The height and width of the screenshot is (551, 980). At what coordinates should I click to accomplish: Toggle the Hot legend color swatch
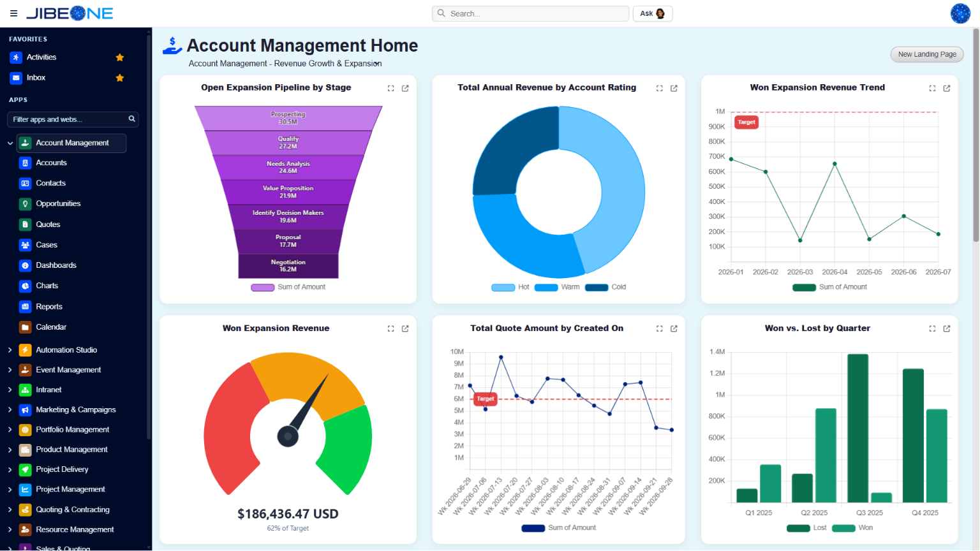click(503, 288)
